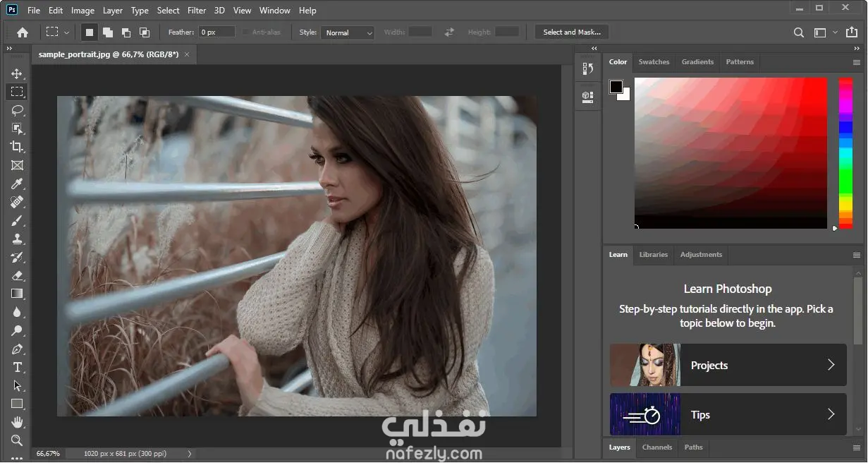Select the Clone Stamp tool
Image resolution: width=868 pixels, height=463 pixels.
pyautogui.click(x=17, y=239)
